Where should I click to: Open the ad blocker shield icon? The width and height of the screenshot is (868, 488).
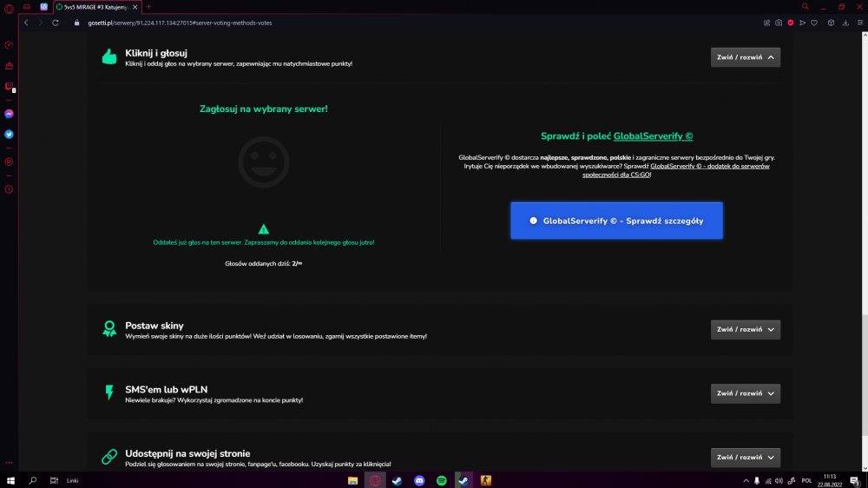(x=791, y=23)
